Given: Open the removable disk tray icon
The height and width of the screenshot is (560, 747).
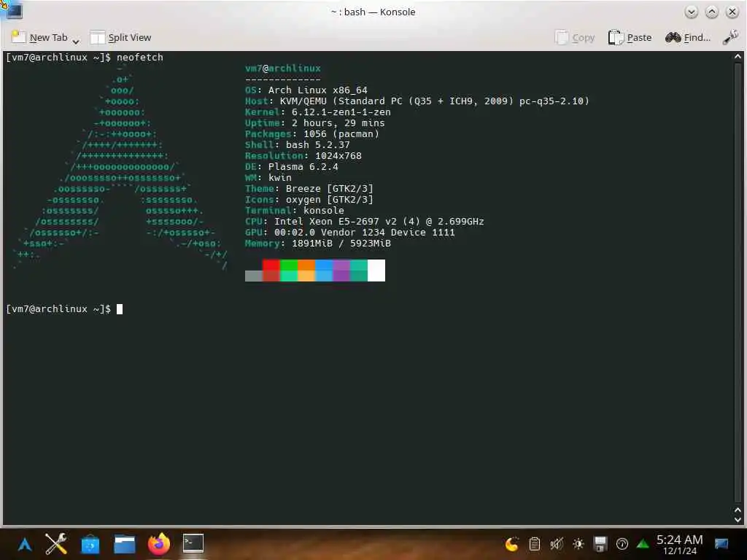Looking at the screenshot, I should pyautogui.click(x=600, y=544).
